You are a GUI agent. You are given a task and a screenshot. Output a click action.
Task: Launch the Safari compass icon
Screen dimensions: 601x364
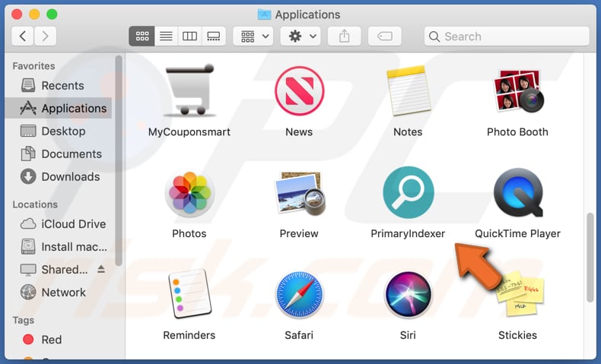coord(299,296)
